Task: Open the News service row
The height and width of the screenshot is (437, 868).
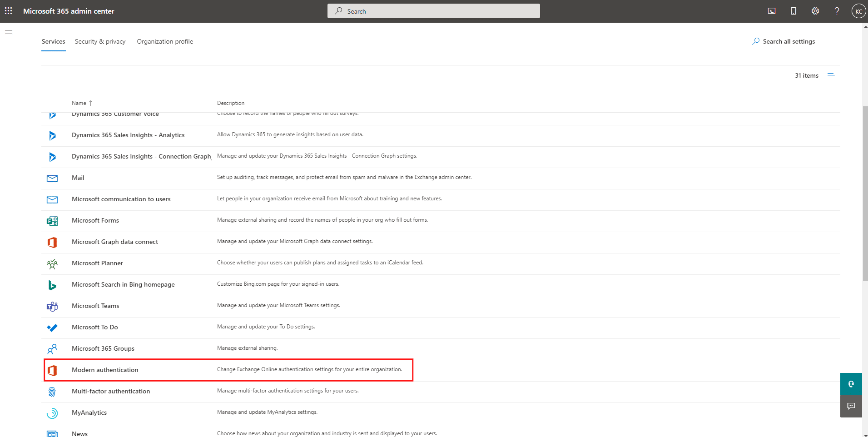Action: point(441,432)
